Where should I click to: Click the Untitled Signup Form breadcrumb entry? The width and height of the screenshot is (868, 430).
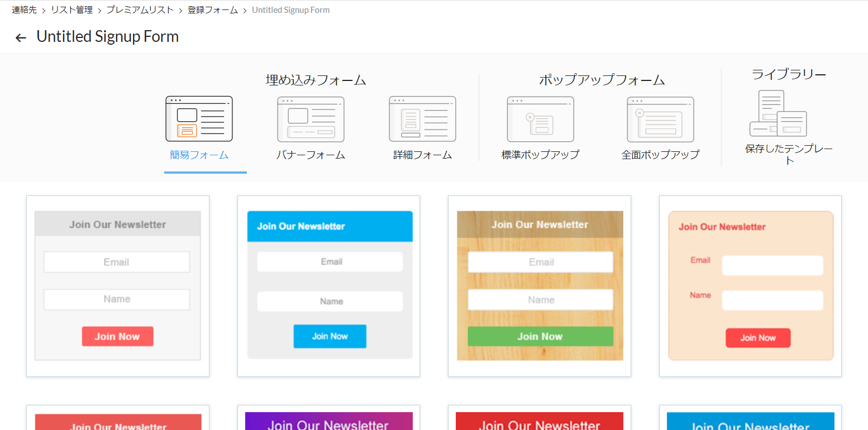290,10
